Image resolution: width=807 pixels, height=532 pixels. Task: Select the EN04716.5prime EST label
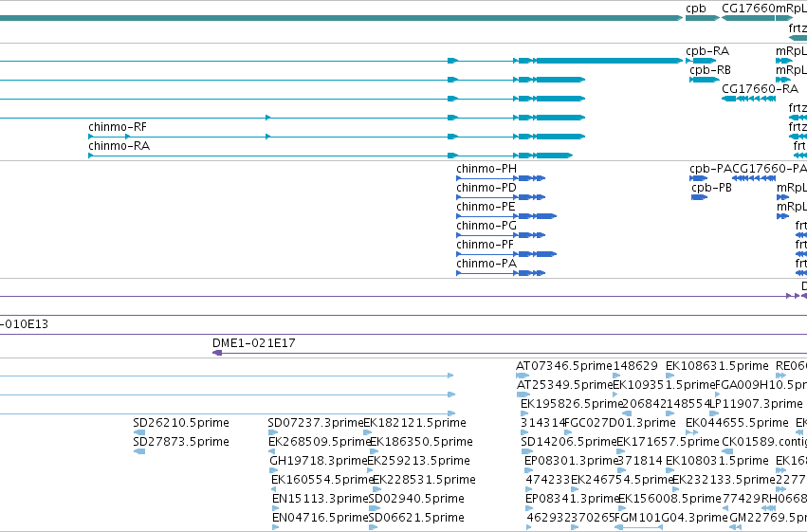coord(321,518)
